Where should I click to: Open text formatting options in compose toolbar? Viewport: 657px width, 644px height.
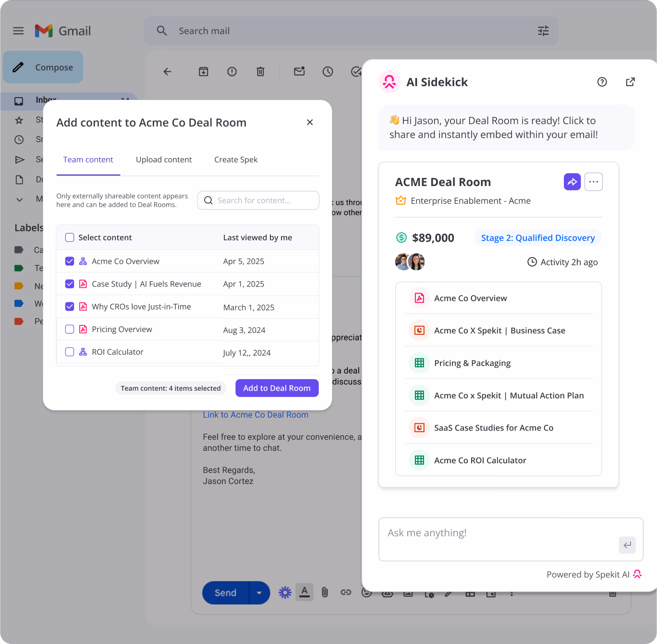[304, 592]
